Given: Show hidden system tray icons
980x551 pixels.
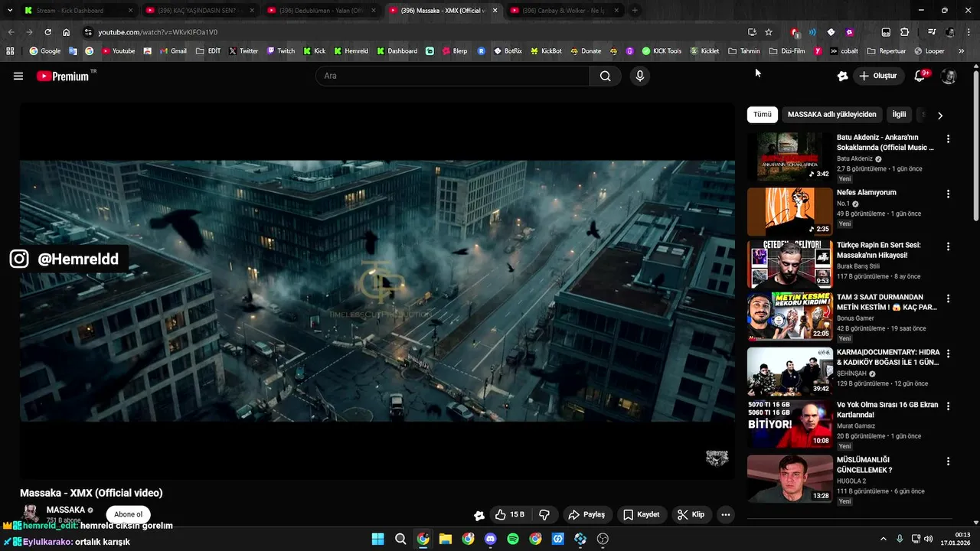Looking at the screenshot, I should [883, 539].
